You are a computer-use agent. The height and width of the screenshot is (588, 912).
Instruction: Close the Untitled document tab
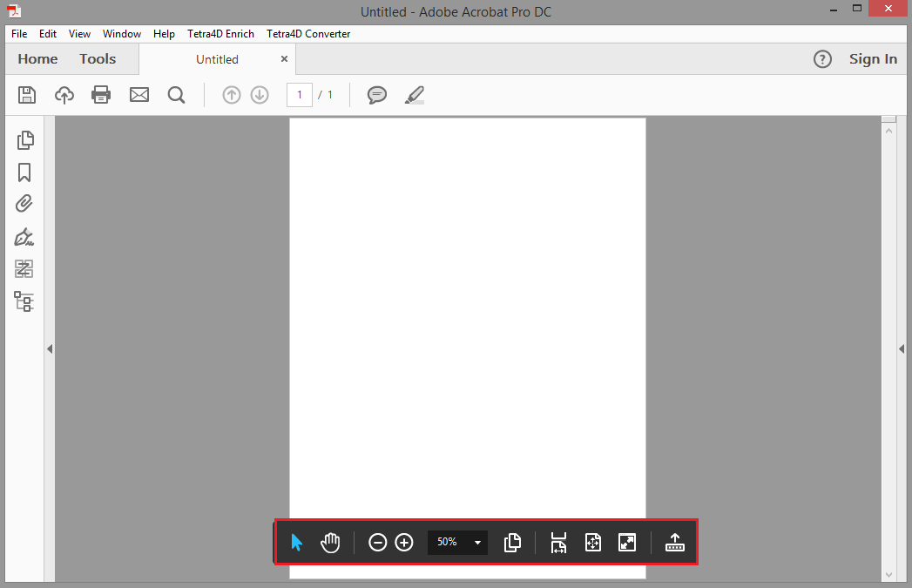(285, 58)
